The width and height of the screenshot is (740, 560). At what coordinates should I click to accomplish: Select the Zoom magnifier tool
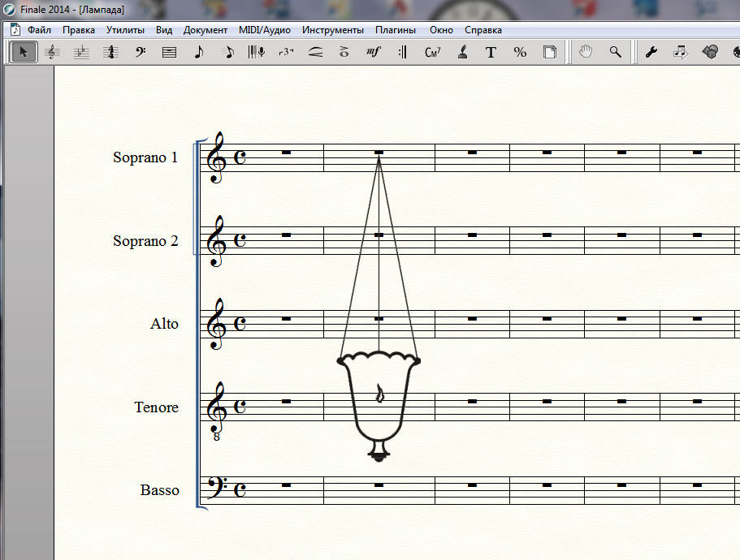616,52
